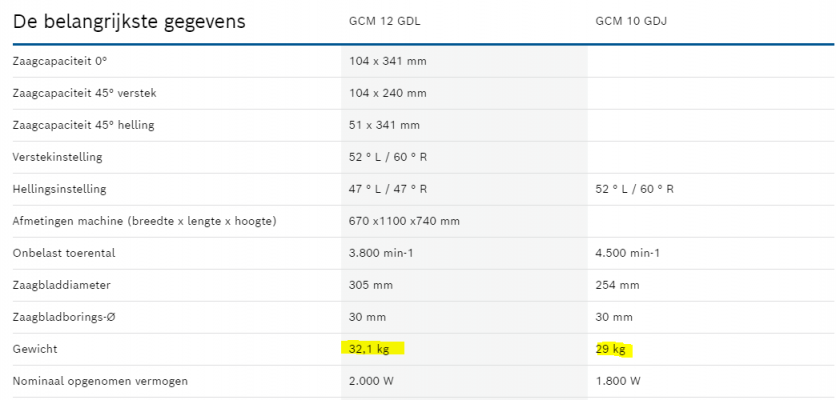Click the GDL Verstekinstelling value '52 ° L / 60 ° R'

coord(388,157)
